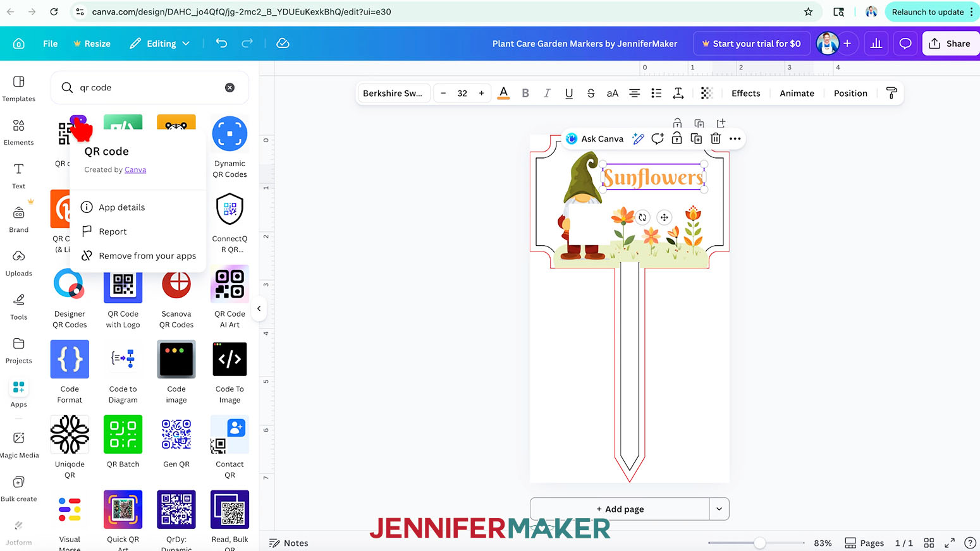Viewport: 980px width, 551px height.
Task: Open the Magic Media app
Action: click(x=19, y=444)
